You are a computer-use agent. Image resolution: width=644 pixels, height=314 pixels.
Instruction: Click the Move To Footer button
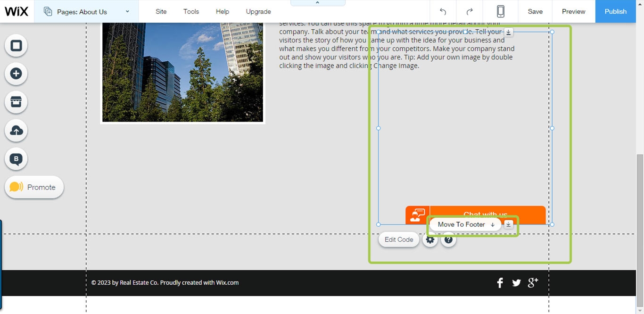pos(465,224)
